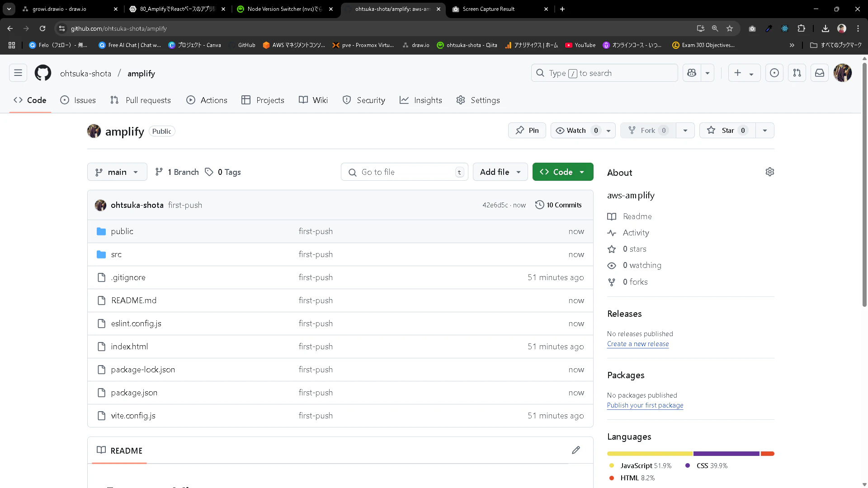Viewport: 868px width, 488px height.
Task: Open the Wiki tab
Action: [x=313, y=100]
